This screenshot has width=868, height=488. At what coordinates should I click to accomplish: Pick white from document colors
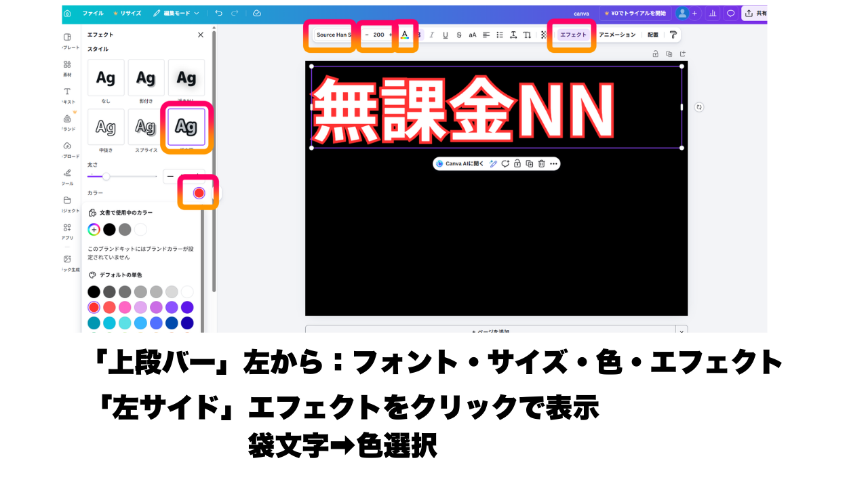pos(140,229)
